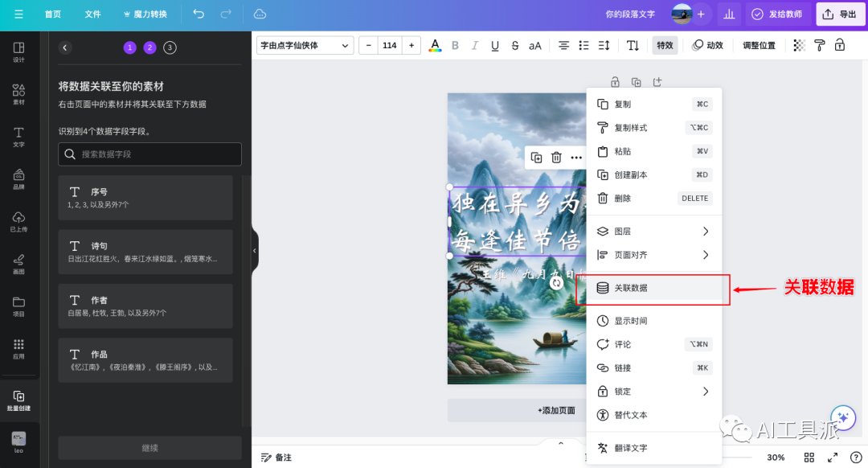Change the text color
The image size is (868, 468).
[435, 45]
